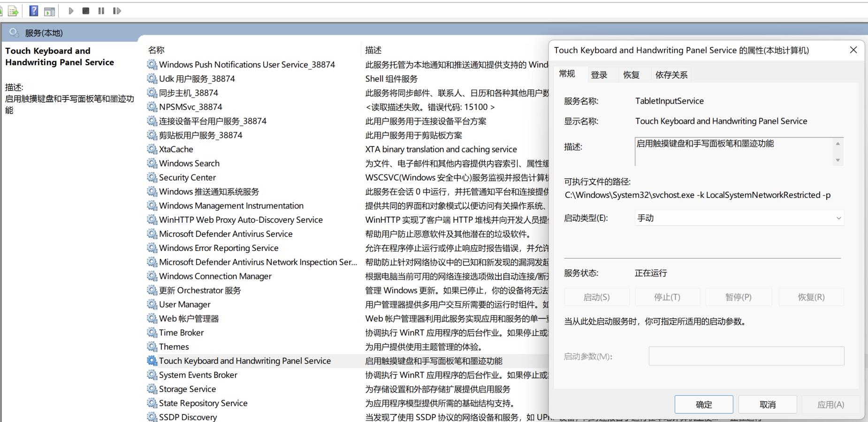Select the Time Broker service row
Image resolution: width=868 pixels, height=422 pixels.
(x=347, y=332)
